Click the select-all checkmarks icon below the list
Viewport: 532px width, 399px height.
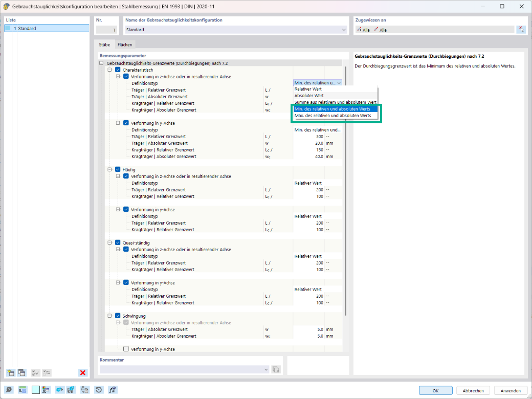pyautogui.click(x=35, y=372)
